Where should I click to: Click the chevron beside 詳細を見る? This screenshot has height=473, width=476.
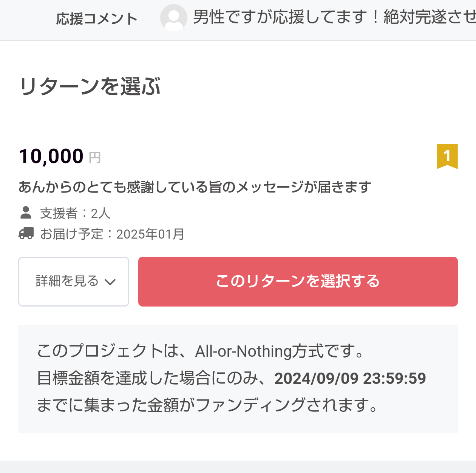pyautogui.click(x=110, y=282)
